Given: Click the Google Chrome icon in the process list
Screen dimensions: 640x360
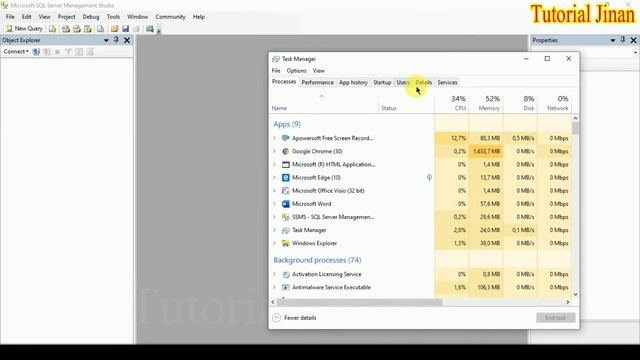Looking at the screenshot, I should coord(286,151).
